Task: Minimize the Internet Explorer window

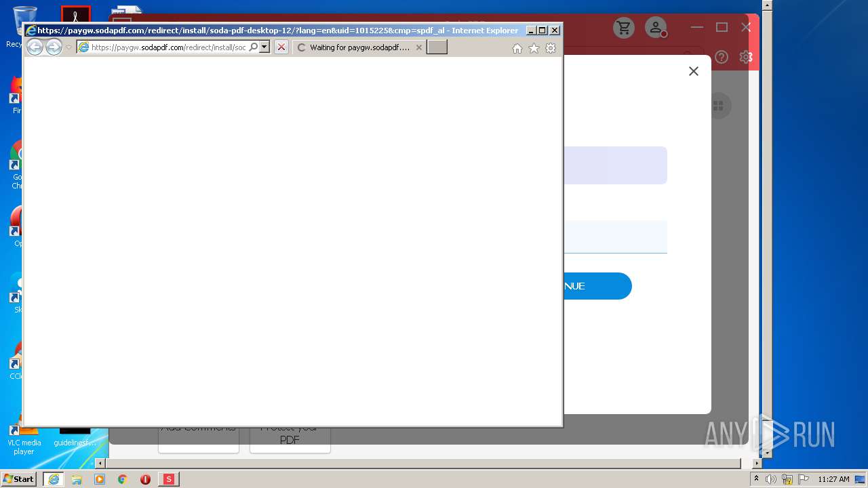Action: click(x=531, y=30)
